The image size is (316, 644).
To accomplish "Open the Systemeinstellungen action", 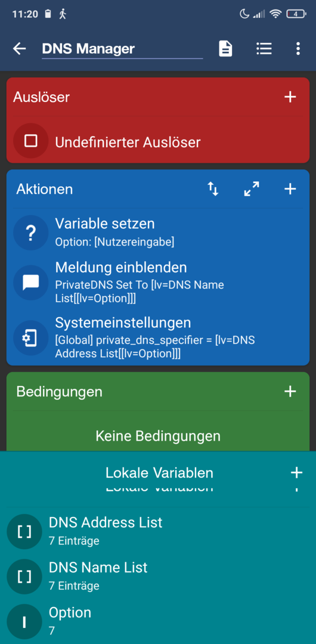I will point(158,338).
